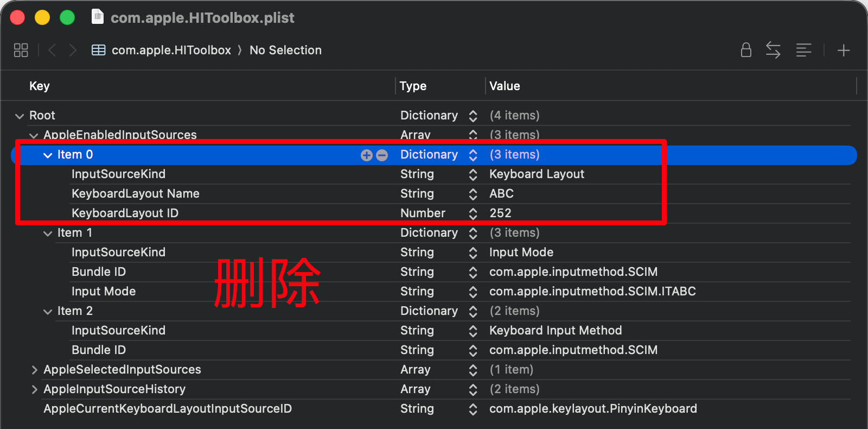Remove Item 0 with the minus button
Screen dimensions: 868x429
point(382,155)
